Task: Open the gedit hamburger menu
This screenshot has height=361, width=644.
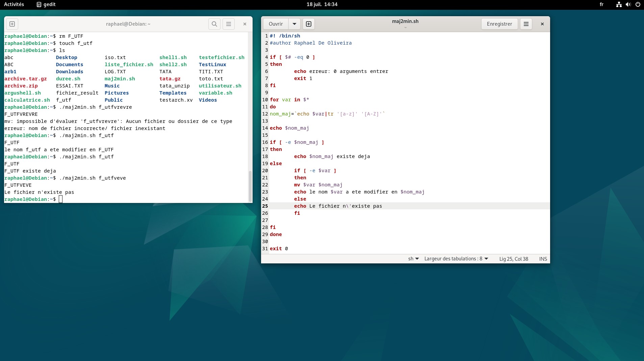Action: click(526, 24)
